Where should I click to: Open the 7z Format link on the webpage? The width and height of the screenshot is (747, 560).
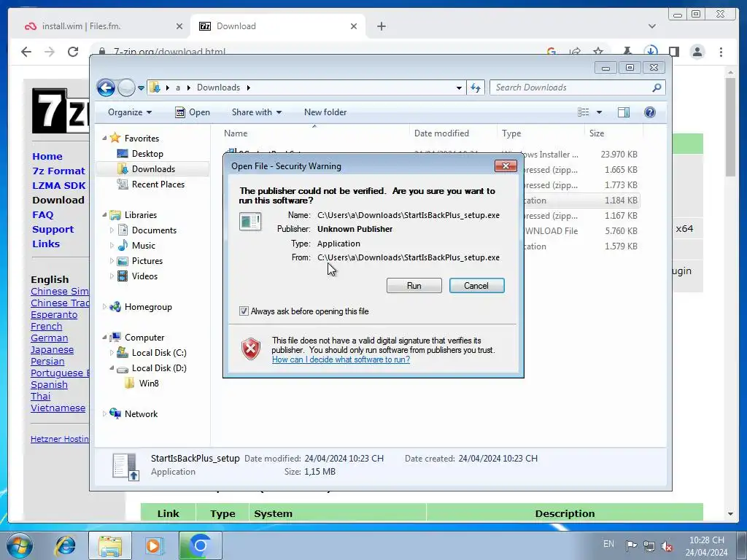(58, 171)
